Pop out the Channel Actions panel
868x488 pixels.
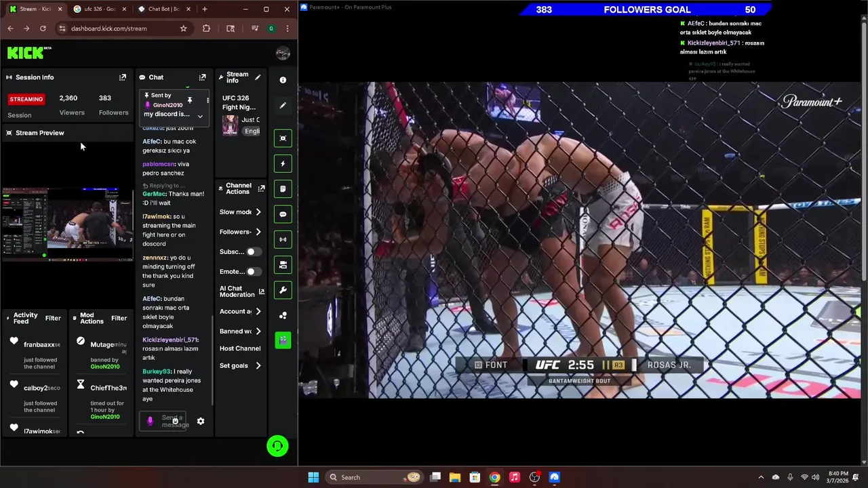coord(261,188)
